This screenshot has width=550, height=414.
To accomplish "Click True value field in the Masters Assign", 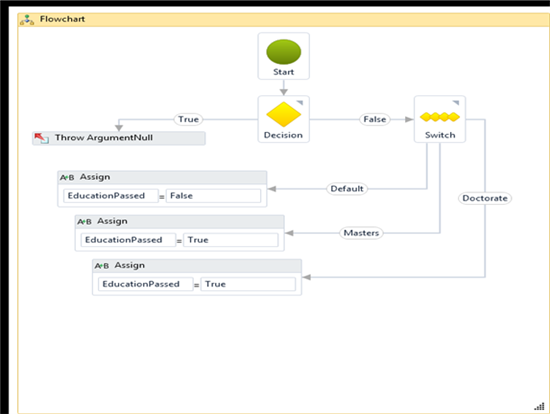I will point(231,240).
